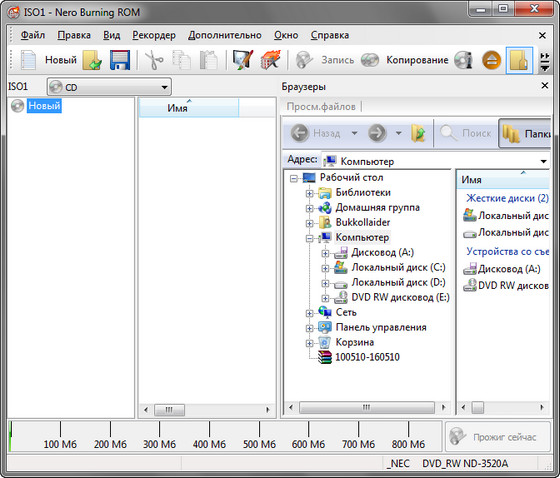Open the Рекордер menu
This screenshot has height=478, width=560.
click(x=154, y=35)
